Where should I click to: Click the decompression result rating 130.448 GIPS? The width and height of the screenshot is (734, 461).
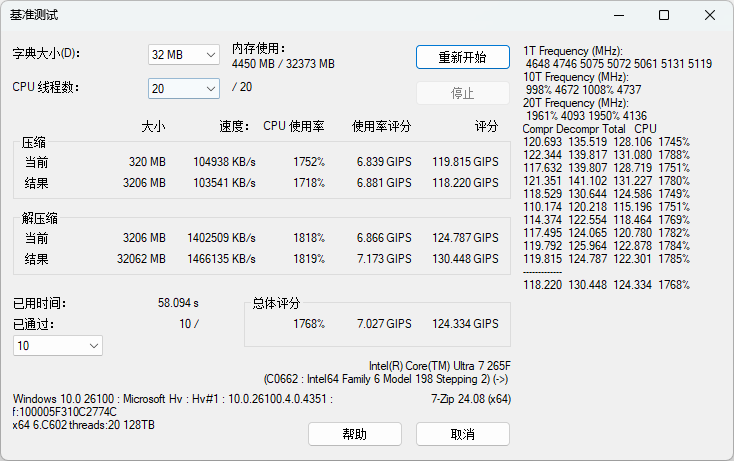point(465,259)
